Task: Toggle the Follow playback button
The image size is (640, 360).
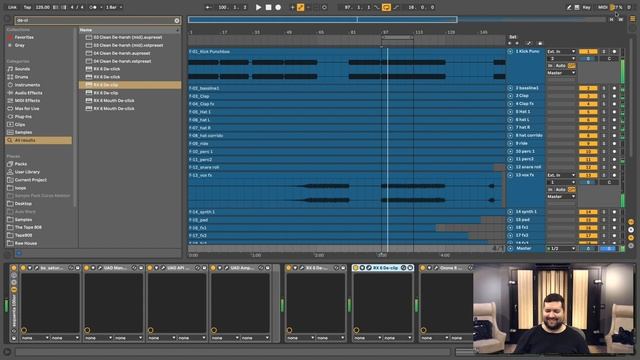Action: (209, 7)
